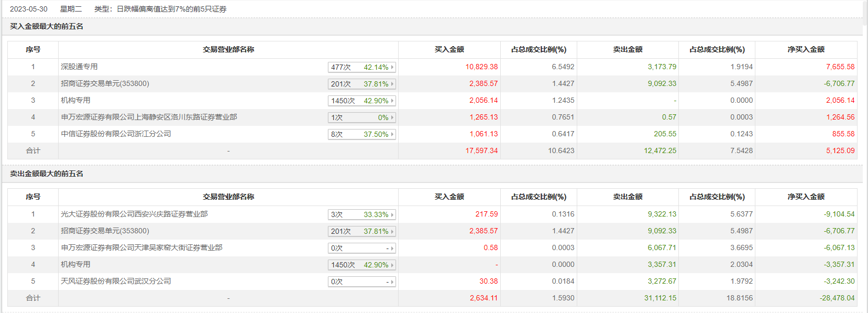The image size is (868, 313).
Task: Open the 深股通专用 seat link
Action: (x=79, y=67)
